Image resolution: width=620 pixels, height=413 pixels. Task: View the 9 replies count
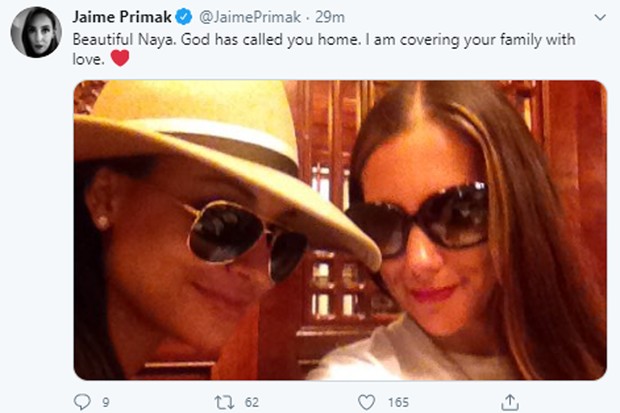point(106,402)
